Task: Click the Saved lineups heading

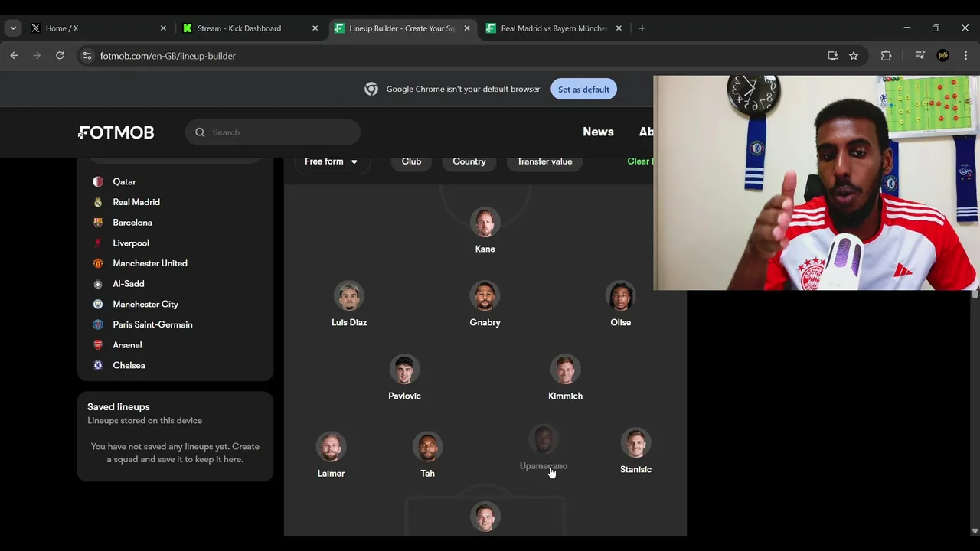Action: [x=119, y=407]
